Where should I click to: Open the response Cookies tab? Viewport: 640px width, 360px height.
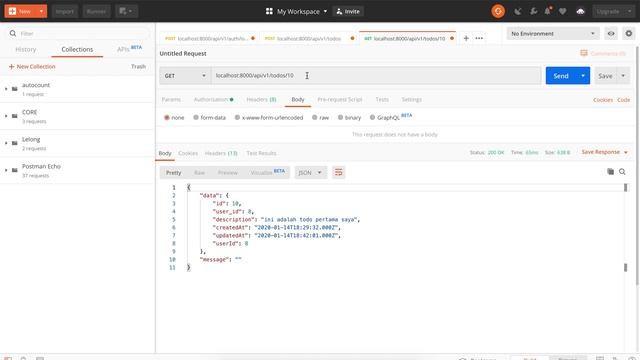coord(188,153)
